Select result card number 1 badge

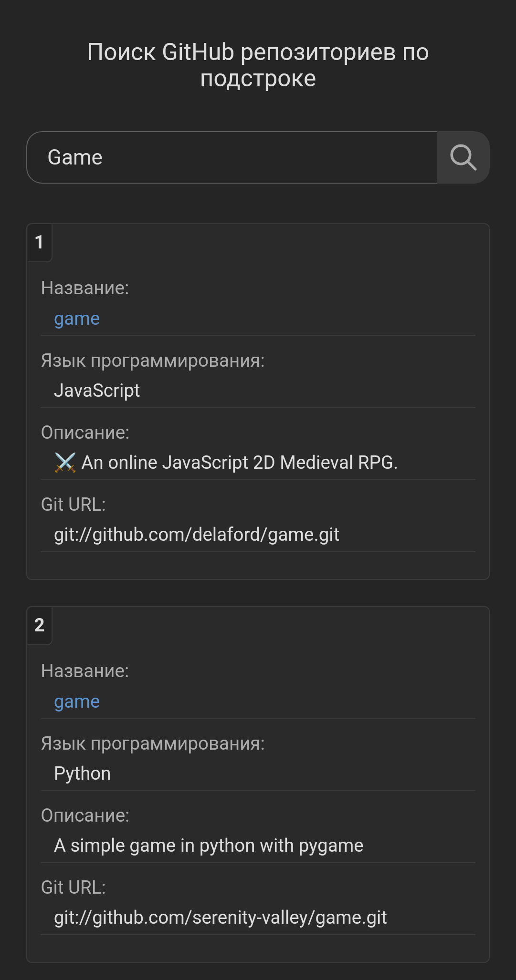(40, 242)
